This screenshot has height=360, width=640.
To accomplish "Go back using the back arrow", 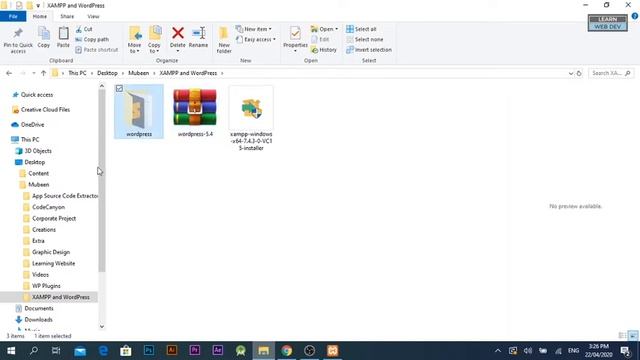I will pos(9,73).
